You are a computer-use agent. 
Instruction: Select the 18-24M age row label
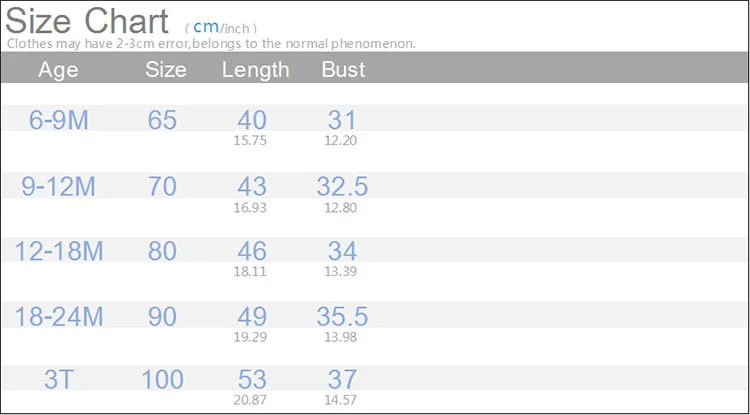[59, 316]
